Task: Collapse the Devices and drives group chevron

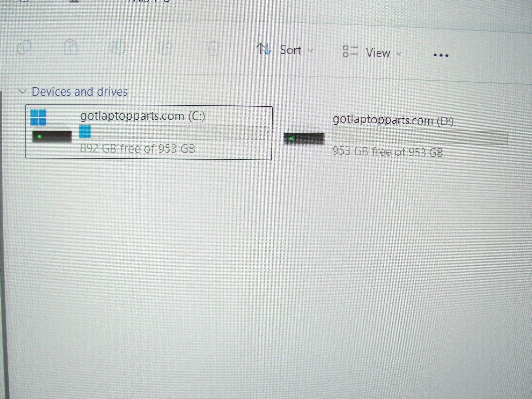Action: pos(23,91)
